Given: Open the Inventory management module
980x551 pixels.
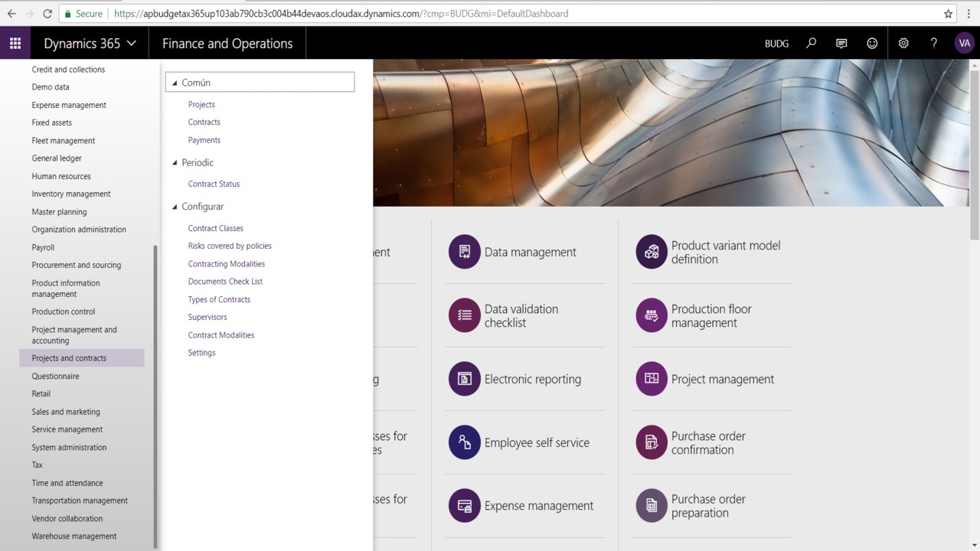Looking at the screenshot, I should [x=71, y=194].
